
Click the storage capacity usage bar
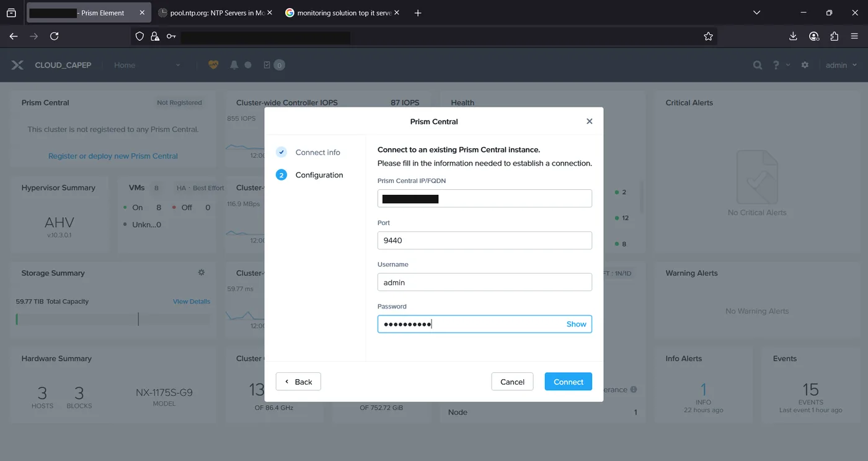[x=113, y=319]
